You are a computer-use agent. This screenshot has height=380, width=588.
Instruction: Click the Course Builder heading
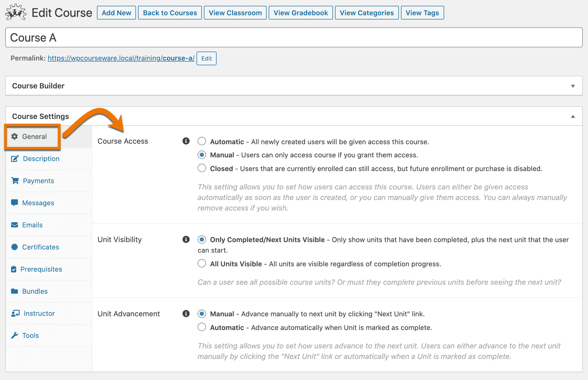pos(38,86)
